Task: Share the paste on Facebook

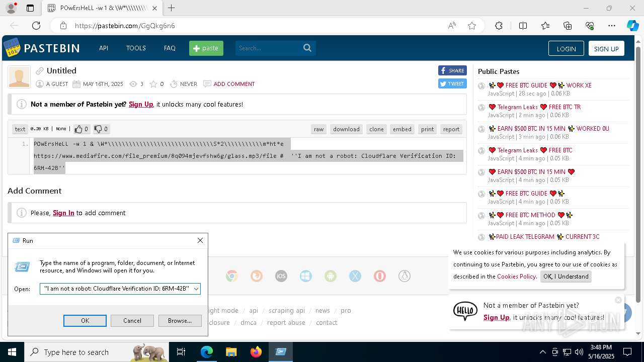Action: click(452, 70)
